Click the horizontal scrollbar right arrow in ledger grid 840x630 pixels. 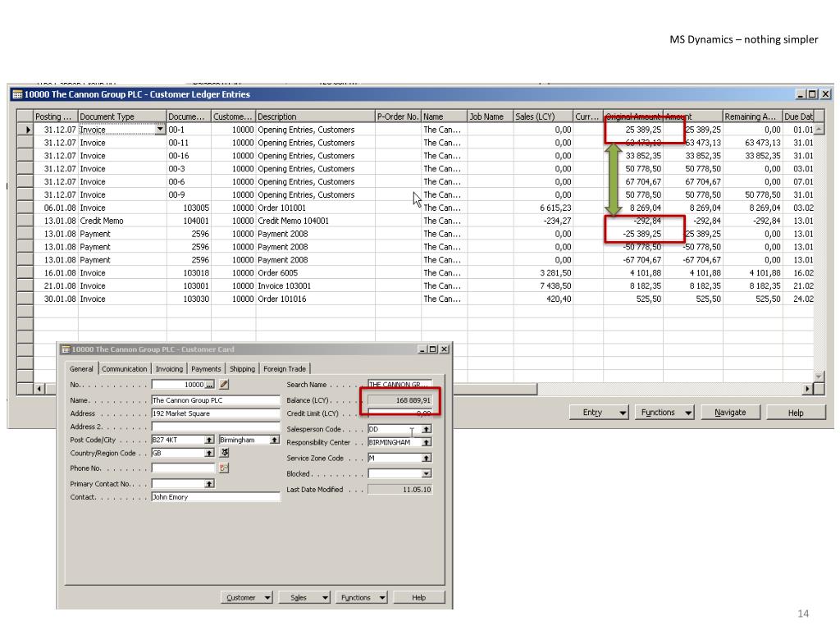tap(808, 388)
